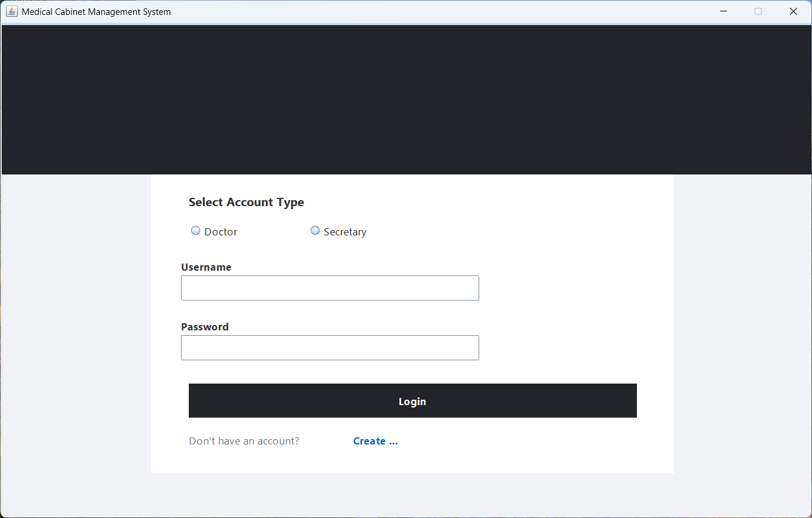The width and height of the screenshot is (812, 518).
Task: Click the Username input field
Action: pos(330,288)
